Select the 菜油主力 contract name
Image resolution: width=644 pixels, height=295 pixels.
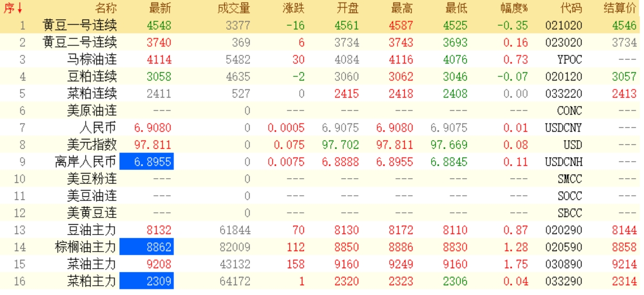coord(91,265)
